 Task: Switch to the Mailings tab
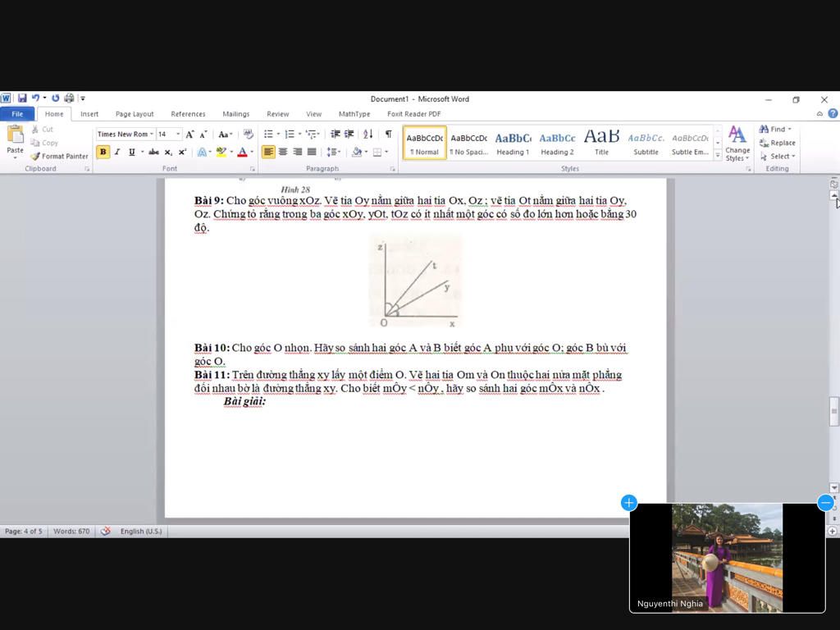(235, 114)
